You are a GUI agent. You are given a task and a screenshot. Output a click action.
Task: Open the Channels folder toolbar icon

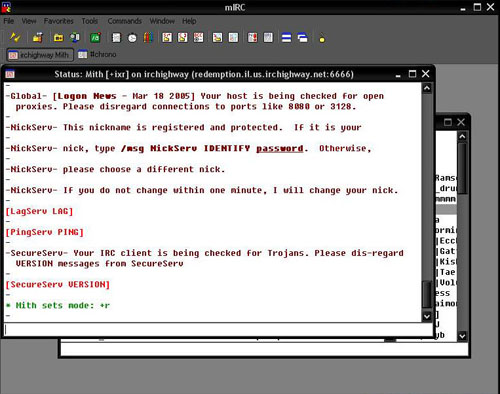coord(59,38)
